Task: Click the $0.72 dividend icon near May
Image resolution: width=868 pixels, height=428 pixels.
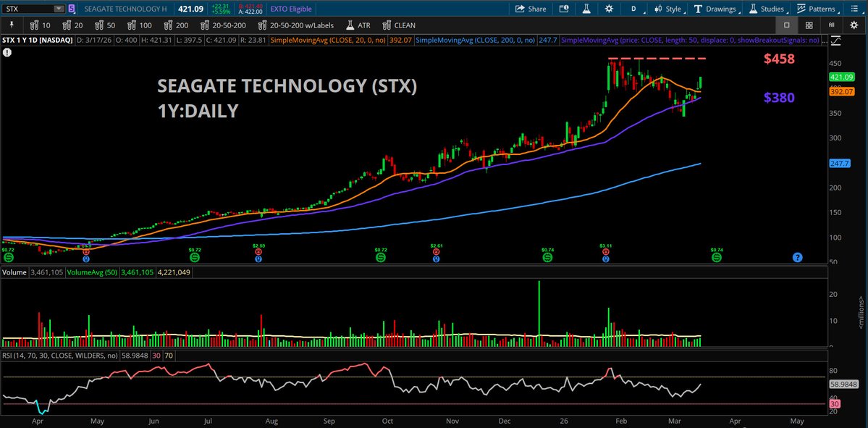Action: 194,258
